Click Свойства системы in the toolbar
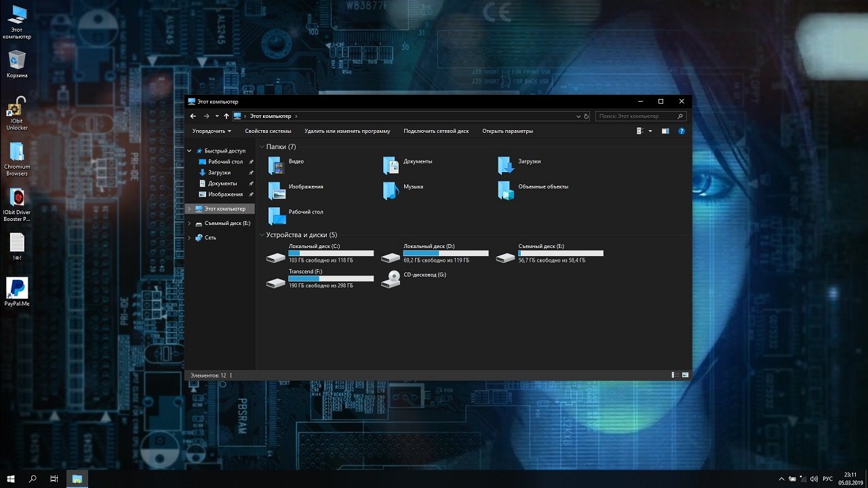Screen dimensions: 868x488 pyautogui.click(x=268, y=131)
